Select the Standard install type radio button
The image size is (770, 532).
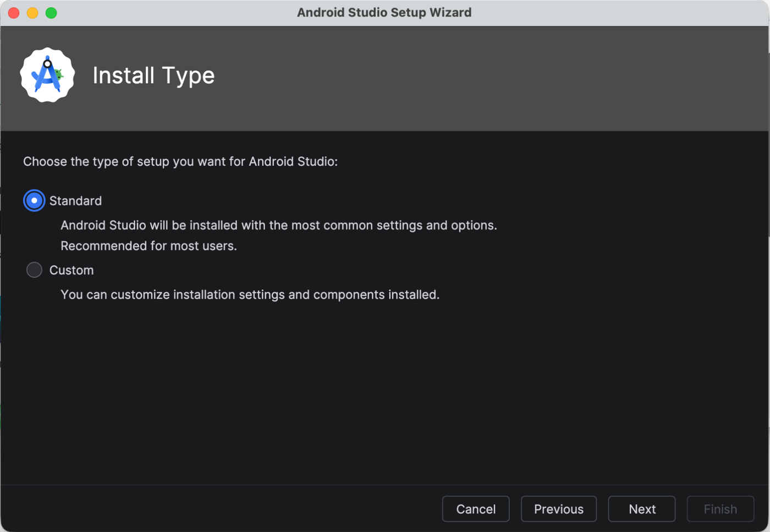(34, 201)
